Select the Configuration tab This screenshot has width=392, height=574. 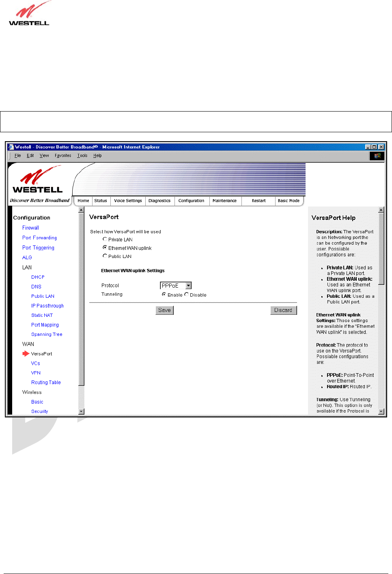click(192, 201)
